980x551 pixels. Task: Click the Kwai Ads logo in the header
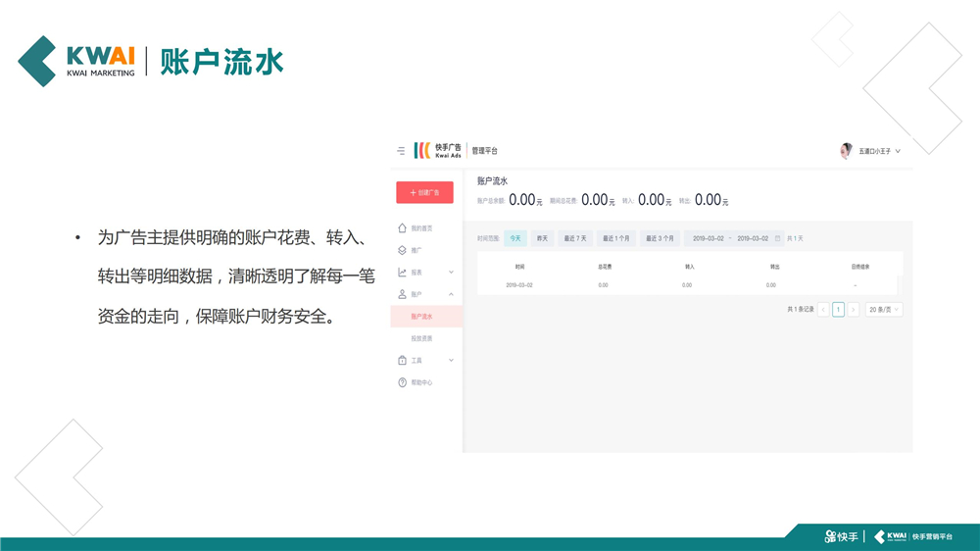tap(437, 151)
